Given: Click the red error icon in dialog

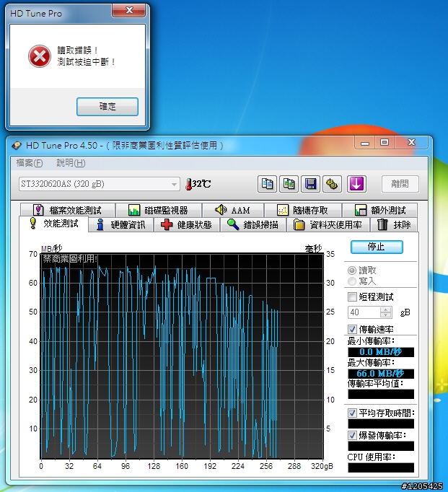Looking at the screenshot, I should pos(40,56).
